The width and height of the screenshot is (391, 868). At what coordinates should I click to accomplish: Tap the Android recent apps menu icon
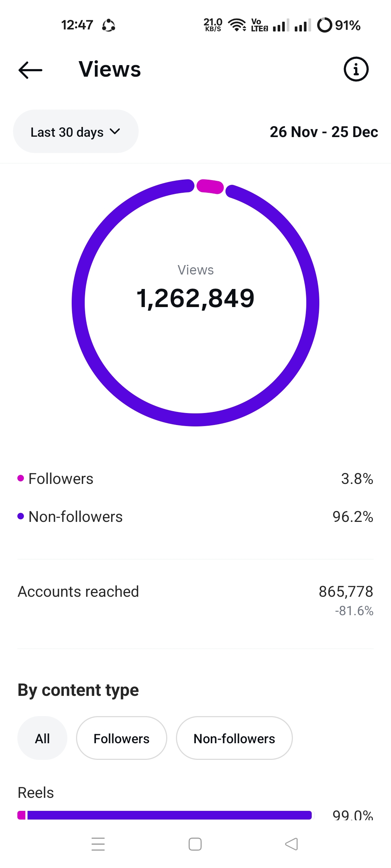pyautogui.click(x=98, y=844)
